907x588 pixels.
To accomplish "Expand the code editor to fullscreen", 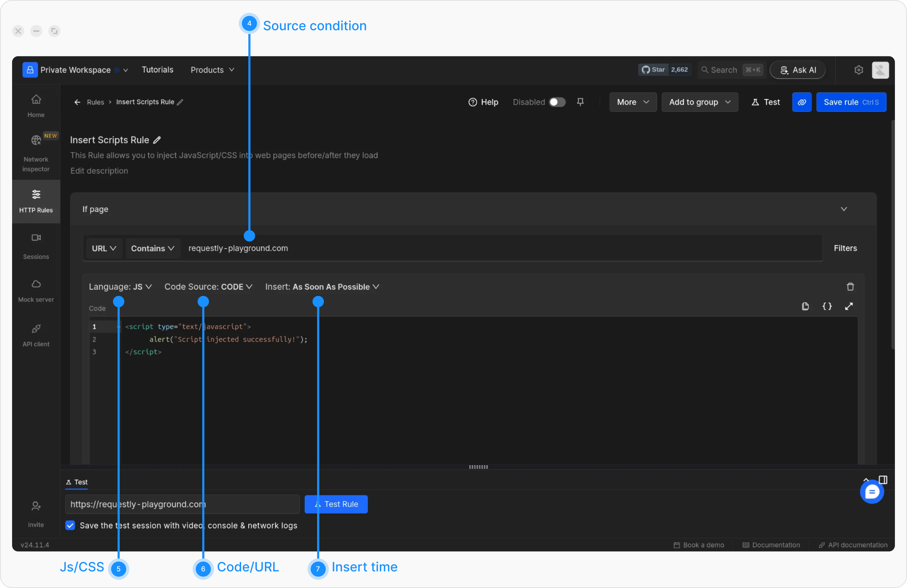I will [x=848, y=306].
